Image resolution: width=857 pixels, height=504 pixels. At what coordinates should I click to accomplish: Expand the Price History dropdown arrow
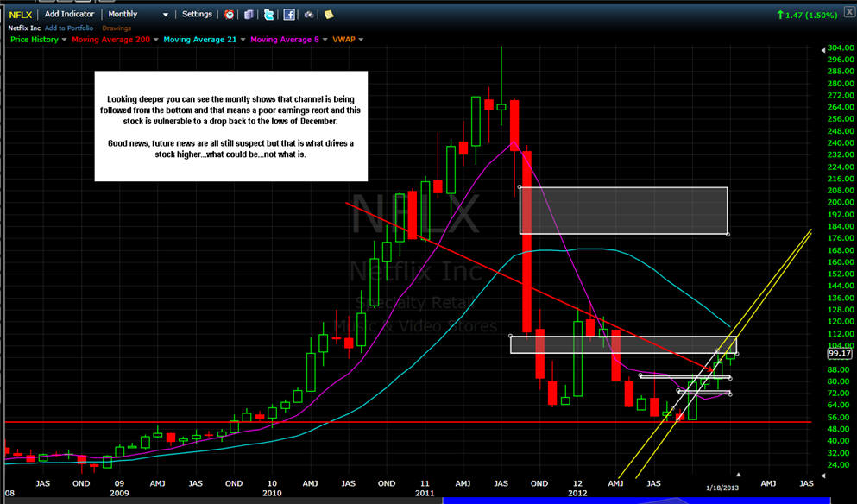tap(64, 40)
